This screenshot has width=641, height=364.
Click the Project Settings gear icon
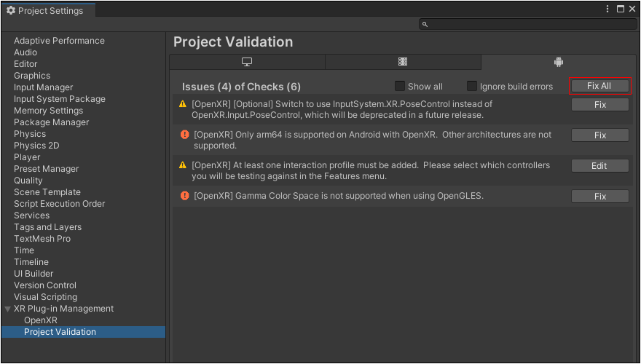11,11
